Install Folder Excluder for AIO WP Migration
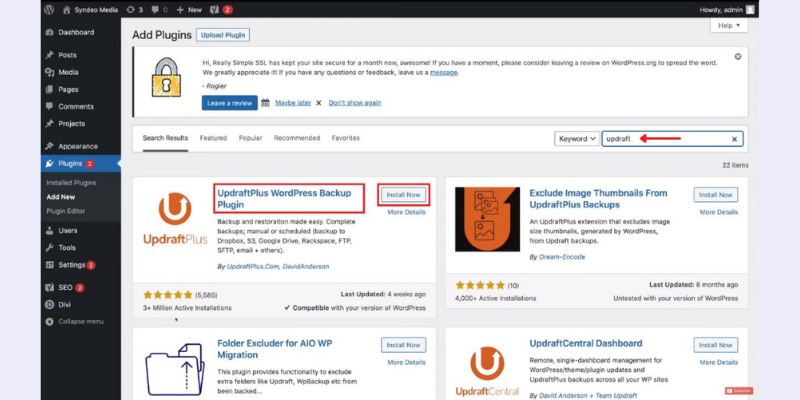Screen dimensions: 800x400 click(403, 345)
